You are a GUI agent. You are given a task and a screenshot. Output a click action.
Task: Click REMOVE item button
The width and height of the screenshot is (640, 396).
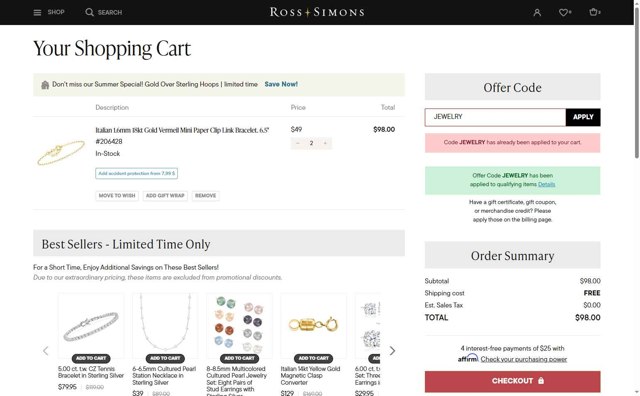tap(205, 196)
